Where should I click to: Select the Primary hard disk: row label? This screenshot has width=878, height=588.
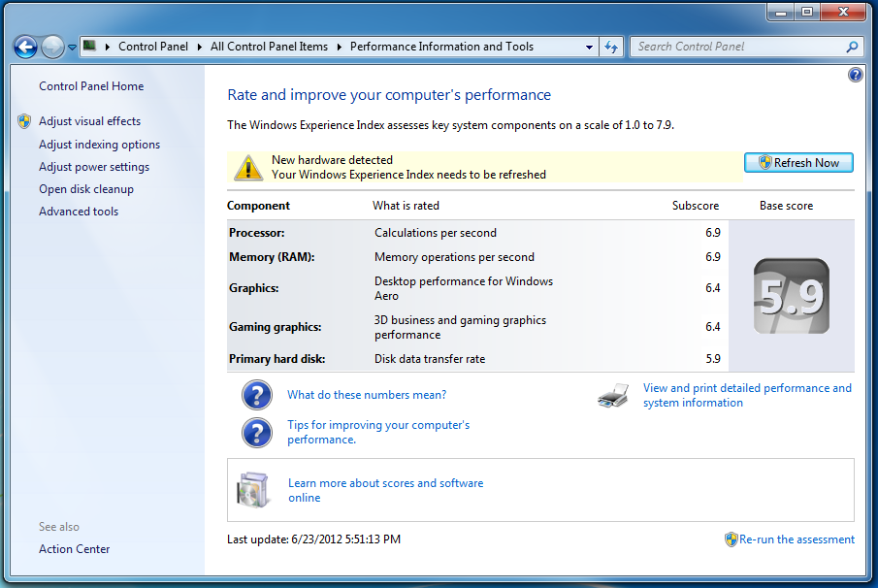[276, 359]
